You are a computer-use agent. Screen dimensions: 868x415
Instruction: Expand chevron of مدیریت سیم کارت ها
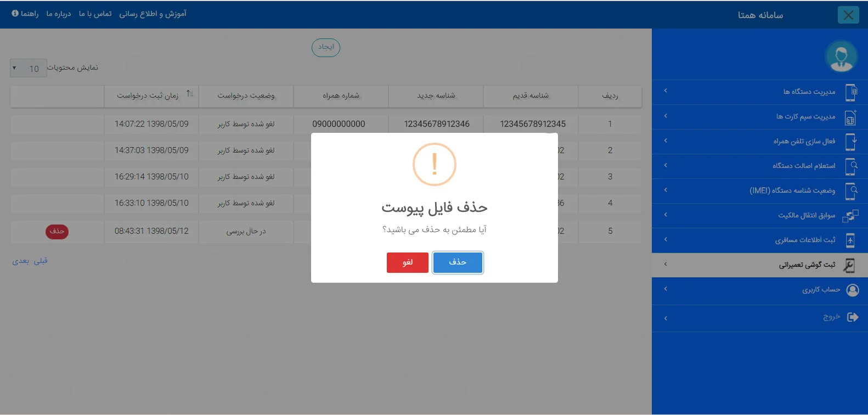click(666, 116)
